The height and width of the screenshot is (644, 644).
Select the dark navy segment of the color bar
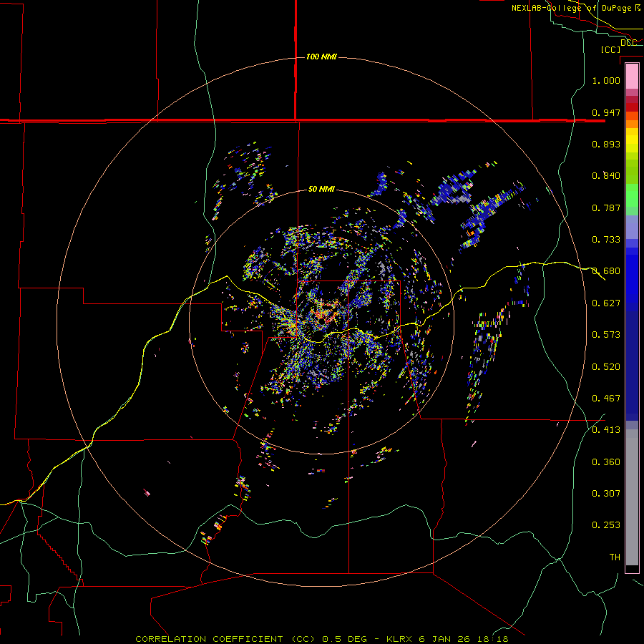632,366
